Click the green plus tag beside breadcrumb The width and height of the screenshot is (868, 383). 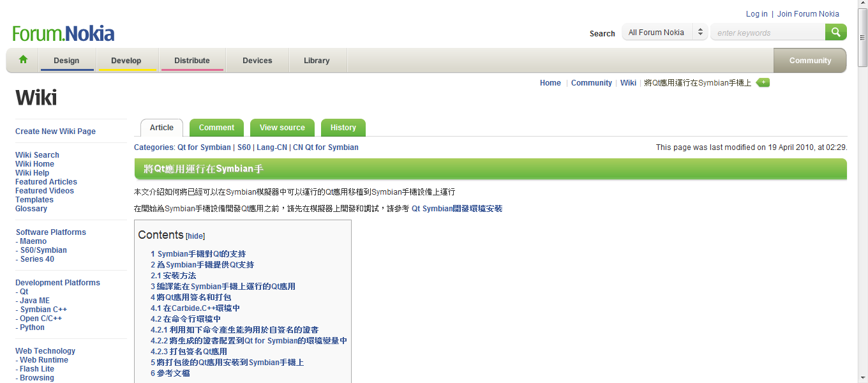[x=763, y=82]
